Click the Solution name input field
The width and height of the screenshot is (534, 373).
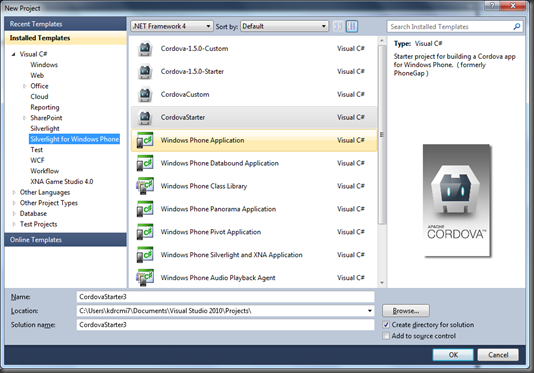(x=225, y=325)
